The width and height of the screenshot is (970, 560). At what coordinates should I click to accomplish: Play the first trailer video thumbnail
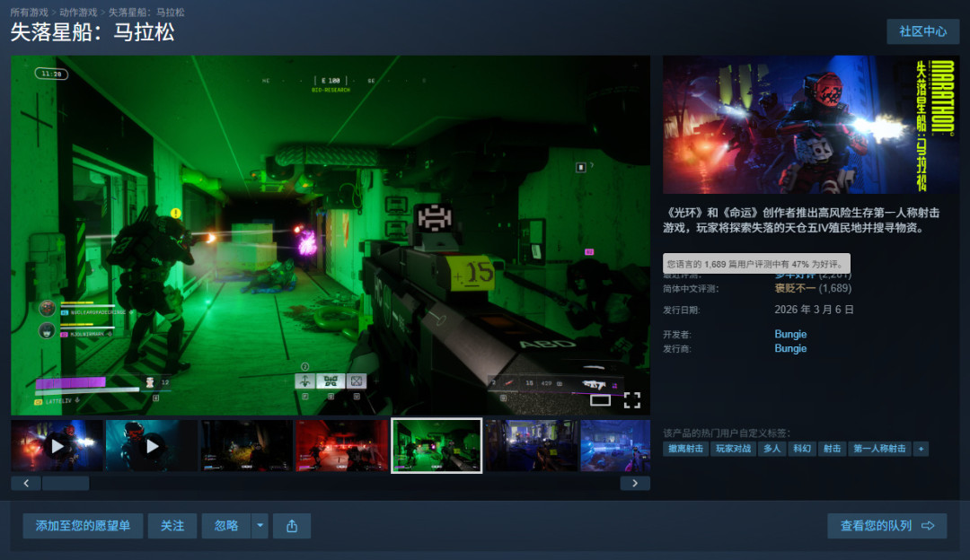(x=57, y=446)
